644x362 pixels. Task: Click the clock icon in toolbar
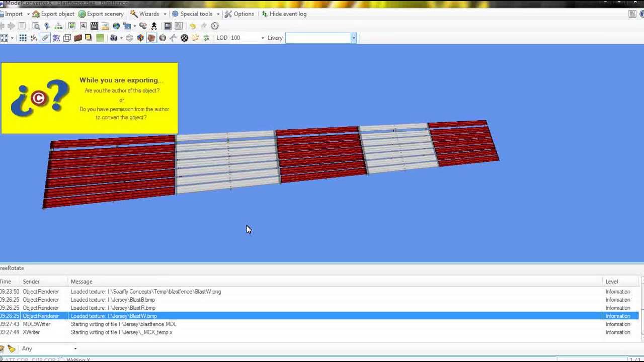pyautogui.click(x=215, y=26)
